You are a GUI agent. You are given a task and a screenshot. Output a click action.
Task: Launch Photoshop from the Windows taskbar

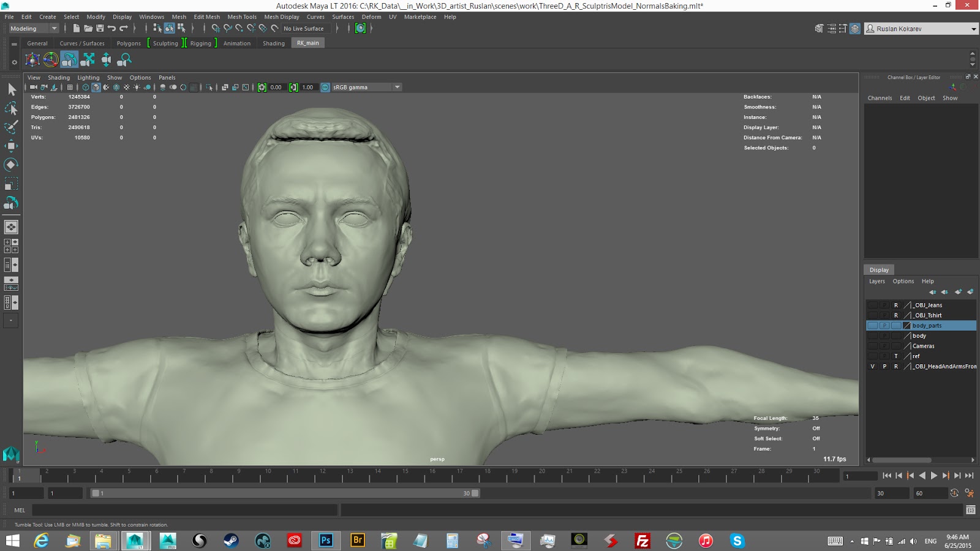click(x=326, y=540)
